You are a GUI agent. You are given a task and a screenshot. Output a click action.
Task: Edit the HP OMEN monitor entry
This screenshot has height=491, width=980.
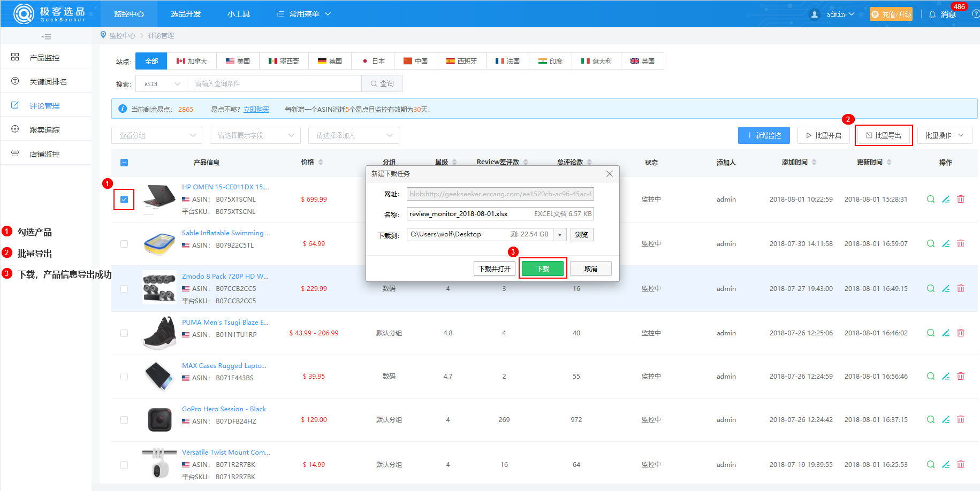coord(946,199)
